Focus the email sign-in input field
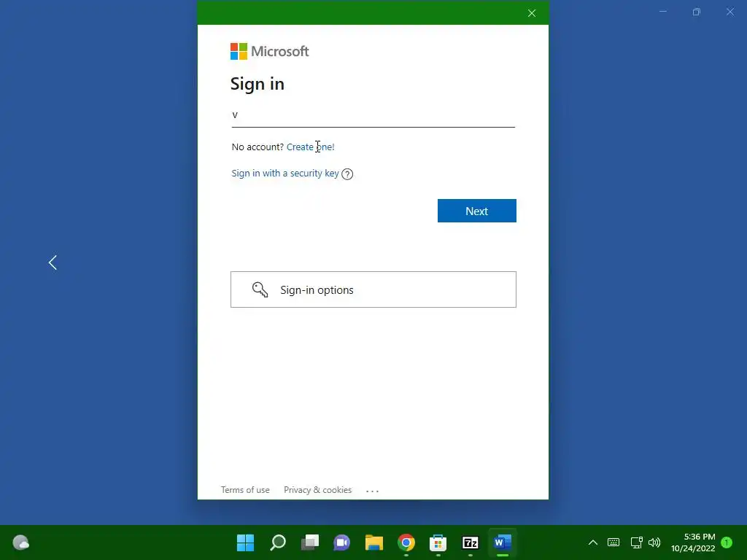Viewport: 747px width, 560px height. coord(373,116)
